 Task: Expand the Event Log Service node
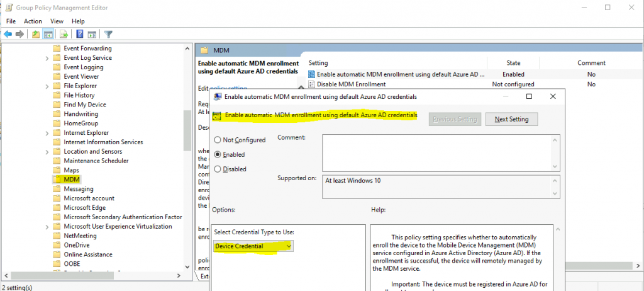tap(48, 58)
